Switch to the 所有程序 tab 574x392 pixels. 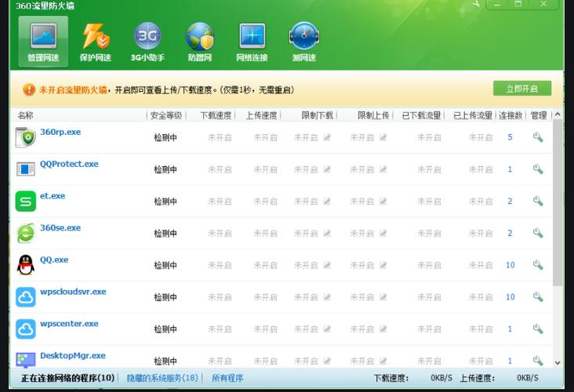(227, 378)
